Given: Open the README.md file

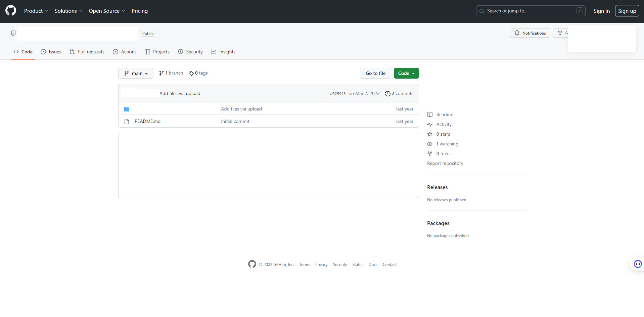Looking at the screenshot, I should (147, 121).
